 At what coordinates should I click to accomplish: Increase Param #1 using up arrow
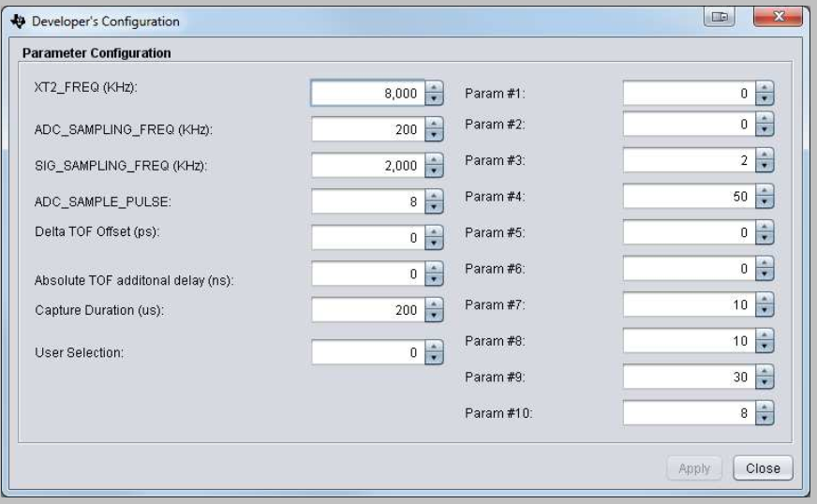[765, 88]
